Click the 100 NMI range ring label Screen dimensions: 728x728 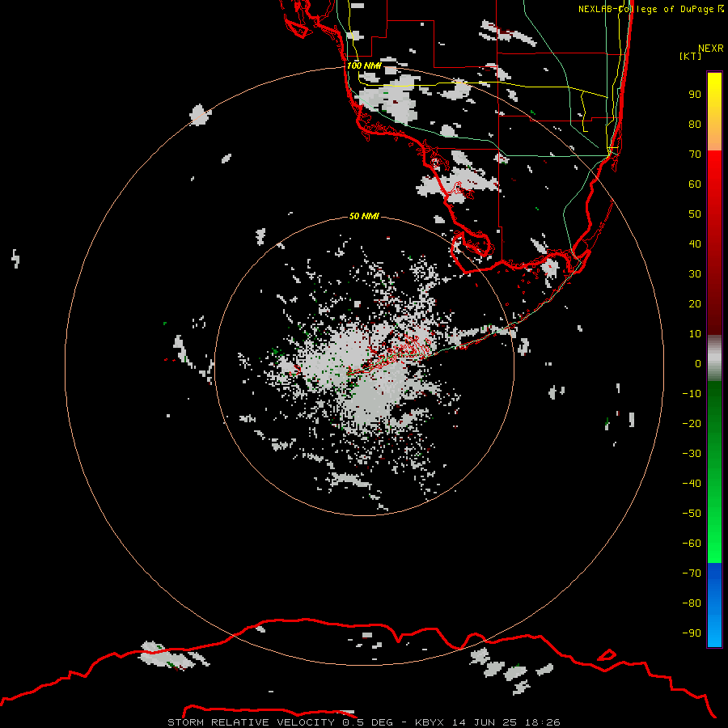point(363,66)
